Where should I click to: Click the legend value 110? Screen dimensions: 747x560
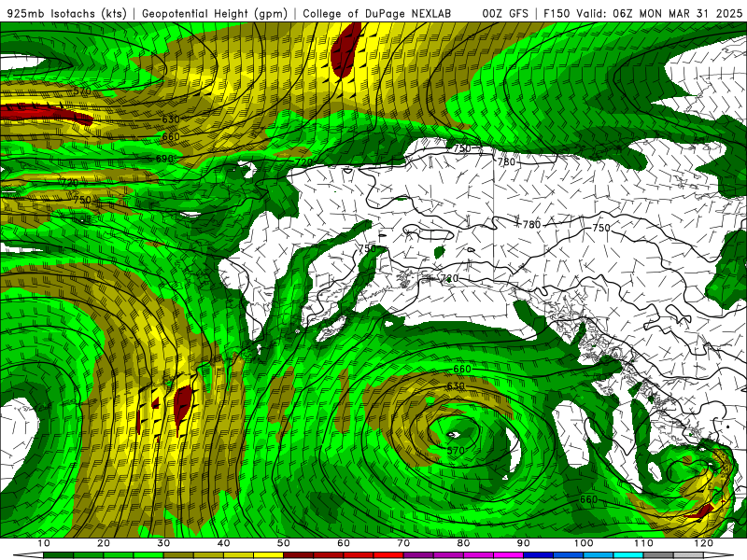(x=643, y=543)
